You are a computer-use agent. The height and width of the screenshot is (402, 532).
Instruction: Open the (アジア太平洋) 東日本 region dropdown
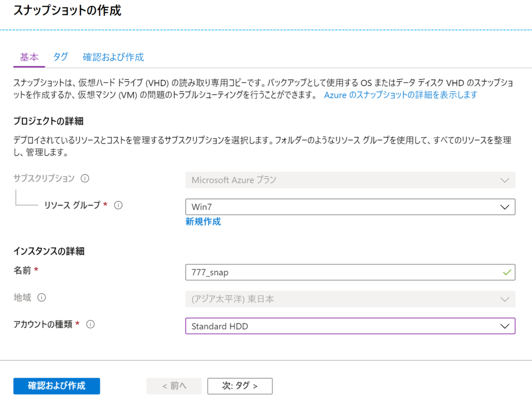pyautogui.click(x=350, y=299)
